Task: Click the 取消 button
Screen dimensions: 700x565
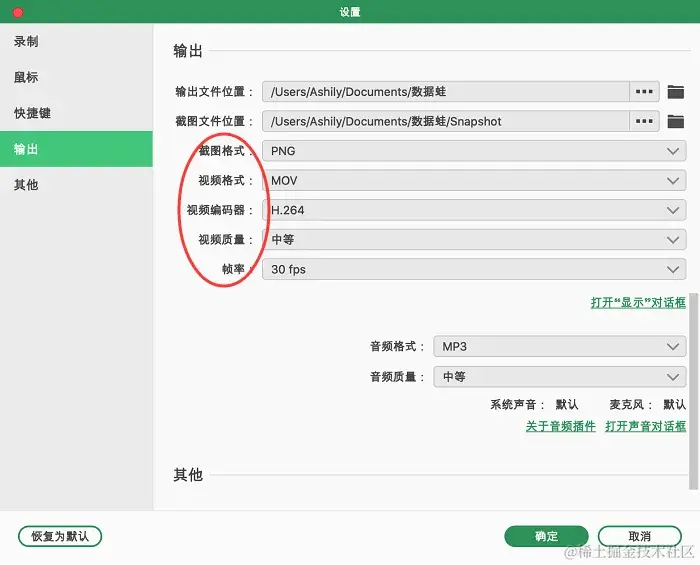Action: (639, 536)
